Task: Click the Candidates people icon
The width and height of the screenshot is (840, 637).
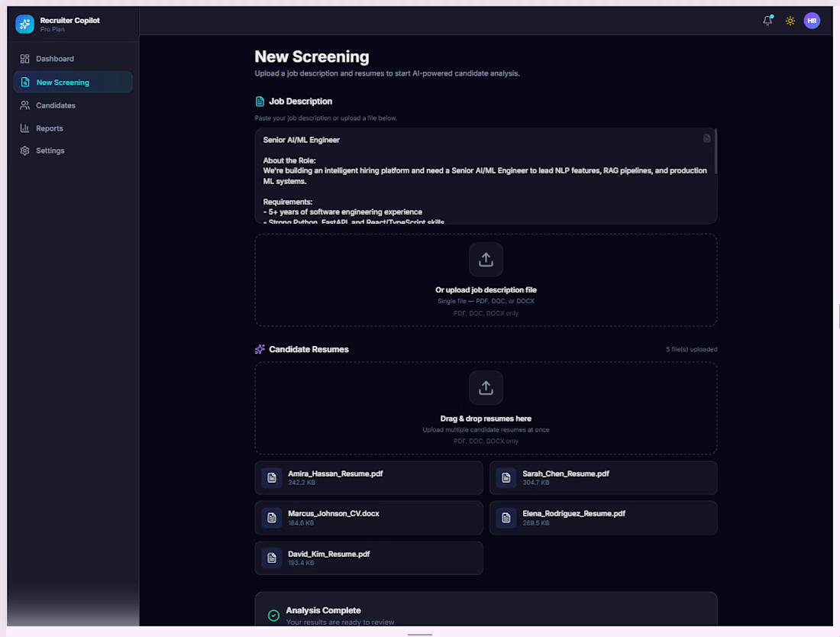Action: [x=24, y=105]
